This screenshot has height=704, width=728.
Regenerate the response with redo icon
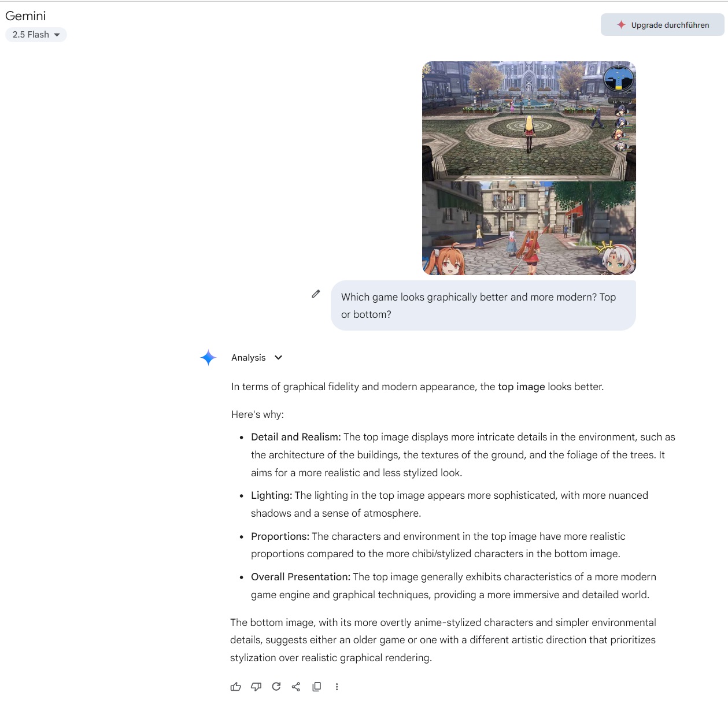point(276,687)
